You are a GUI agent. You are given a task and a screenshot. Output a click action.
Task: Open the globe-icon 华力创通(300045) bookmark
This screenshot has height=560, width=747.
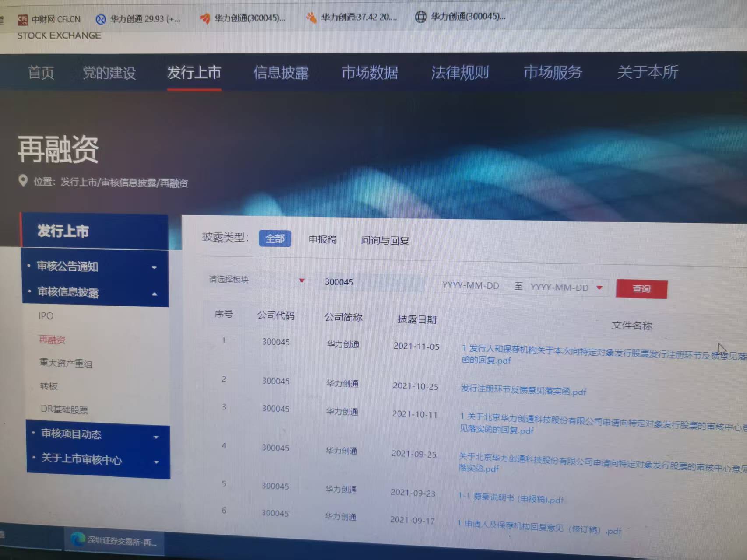(460, 16)
